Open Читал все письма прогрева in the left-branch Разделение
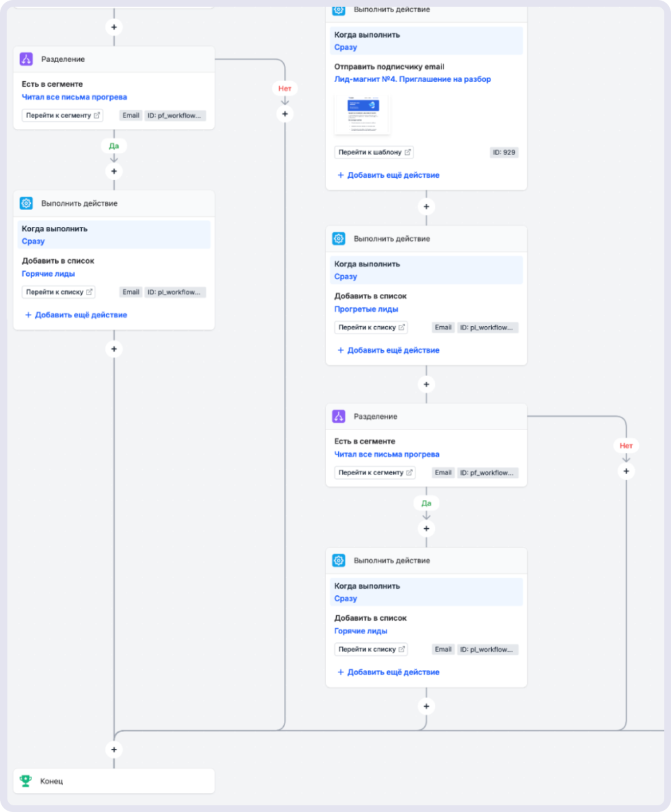 74,97
